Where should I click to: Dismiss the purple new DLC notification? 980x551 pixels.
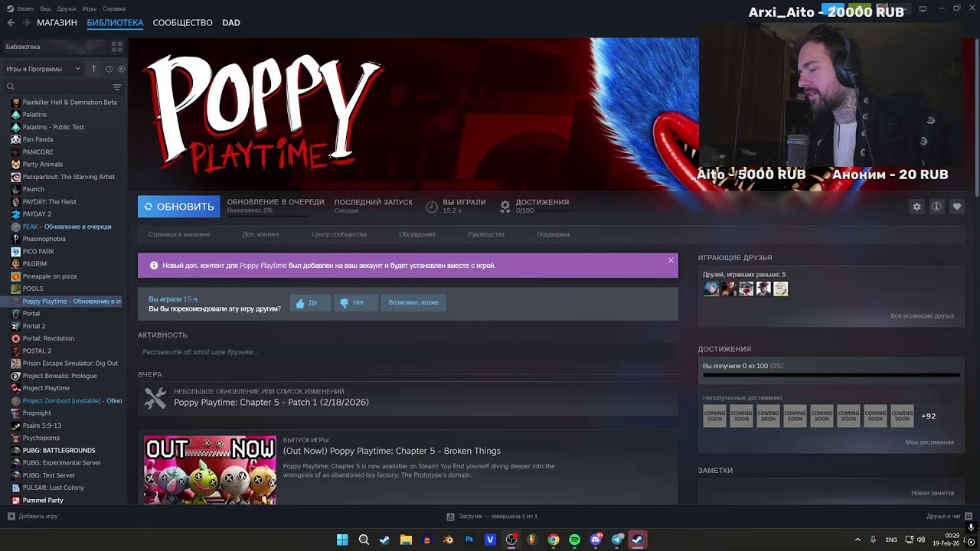pyautogui.click(x=671, y=260)
